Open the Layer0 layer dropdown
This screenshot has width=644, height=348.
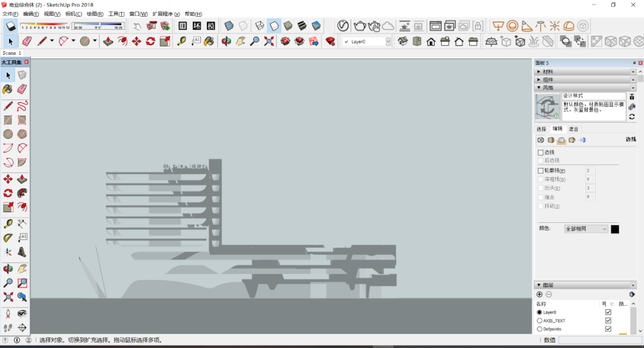(x=388, y=42)
